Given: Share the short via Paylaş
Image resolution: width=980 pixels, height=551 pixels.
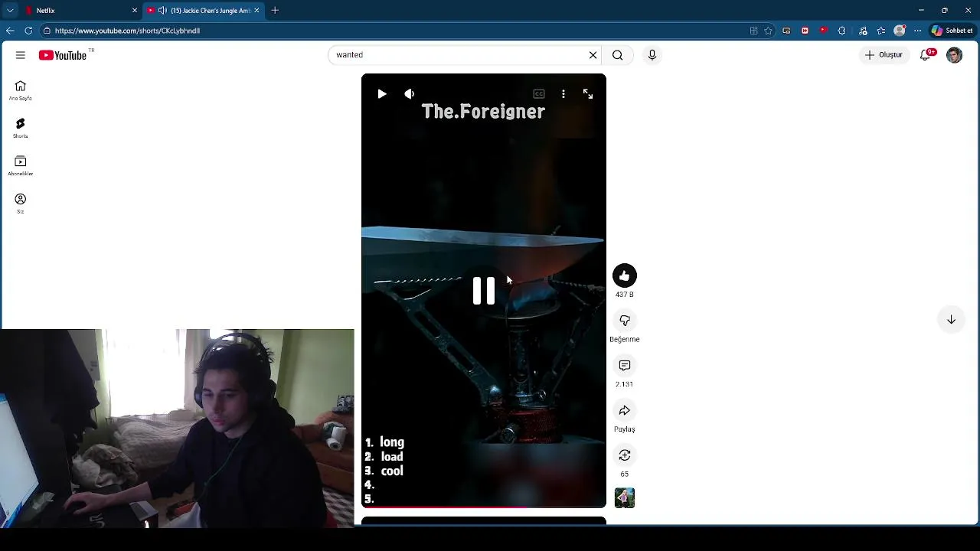Looking at the screenshot, I should (x=625, y=410).
